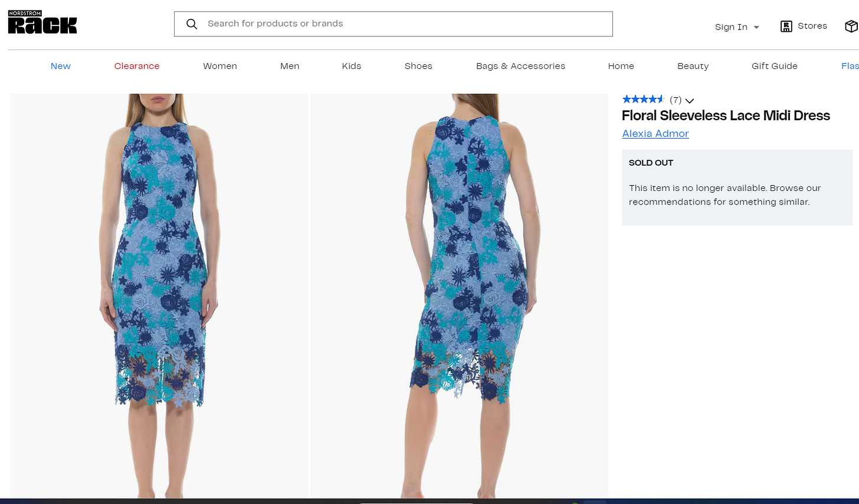Open the Gift Guide menu
The image size is (859, 504).
pyautogui.click(x=775, y=66)
